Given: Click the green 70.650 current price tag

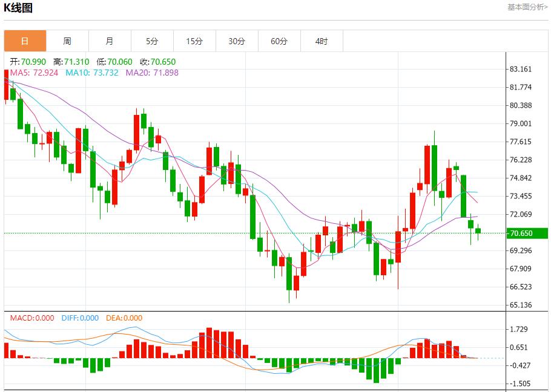Looking at the screenshot, I should 527,234.
